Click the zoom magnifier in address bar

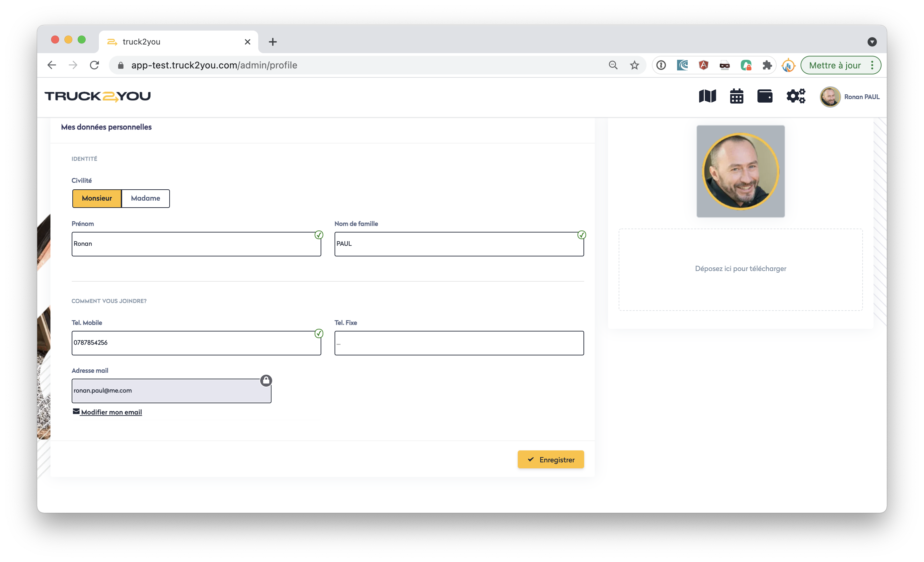point(613,65)
